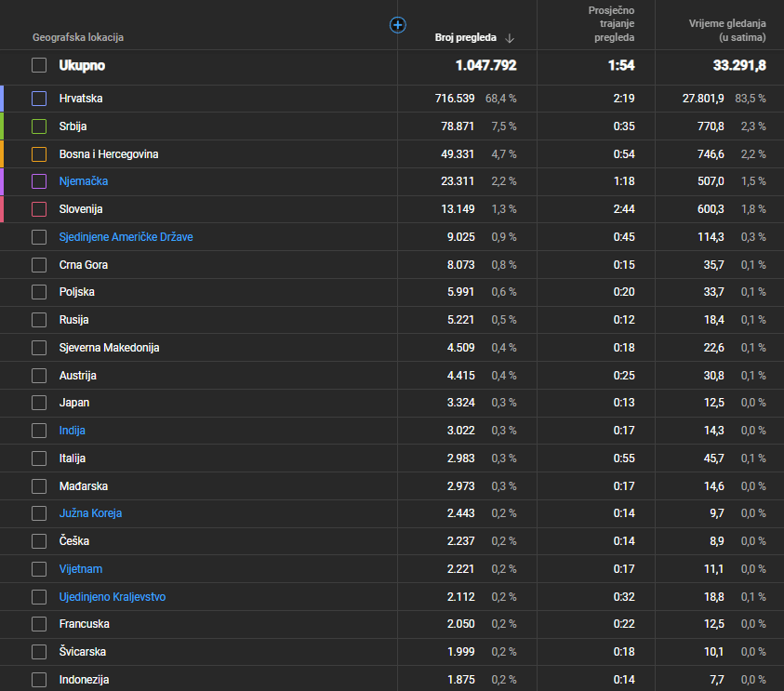Sort by Vrijeme gledanja (u satima)
Image resolution: width=784 pixels, height=691 pixels.
727,31
